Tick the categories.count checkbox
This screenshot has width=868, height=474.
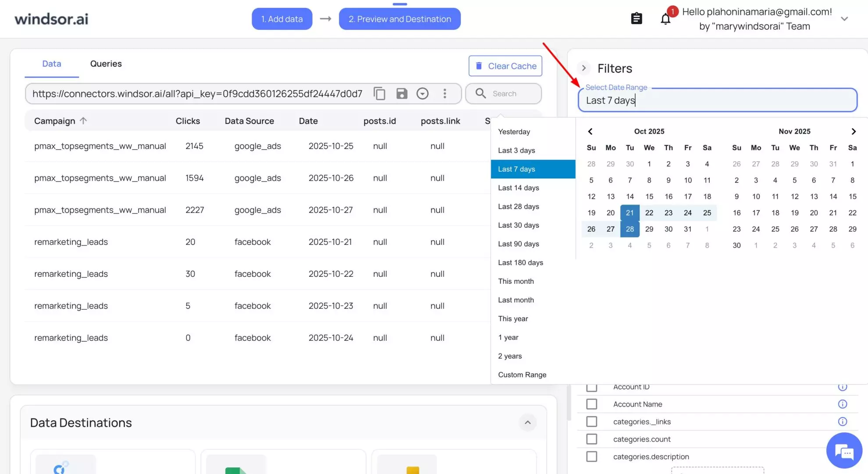click(591, 439)
